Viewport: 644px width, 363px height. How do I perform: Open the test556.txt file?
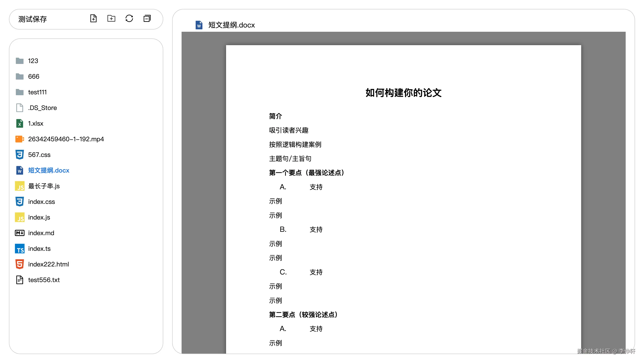point(44,280)
